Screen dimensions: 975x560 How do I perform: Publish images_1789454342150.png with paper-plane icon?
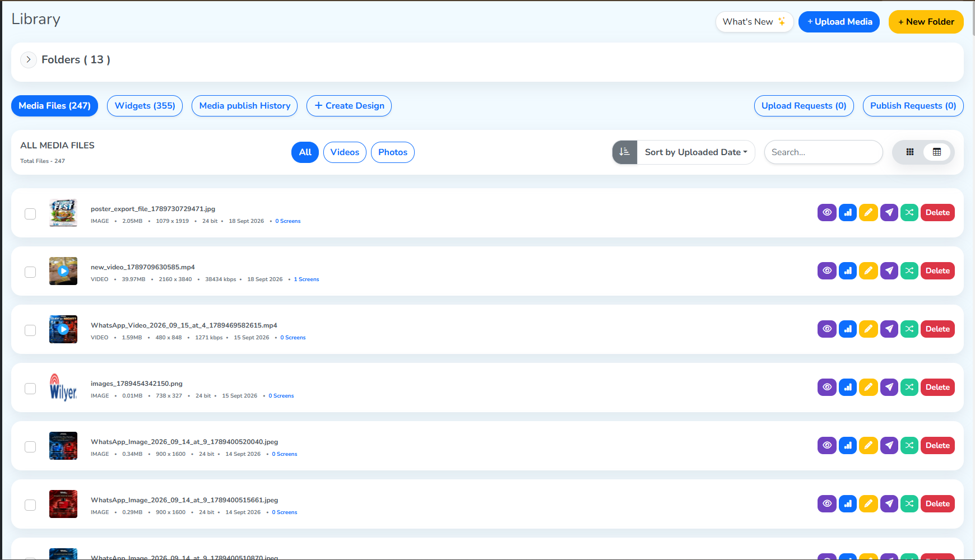(x=889, y=387)
